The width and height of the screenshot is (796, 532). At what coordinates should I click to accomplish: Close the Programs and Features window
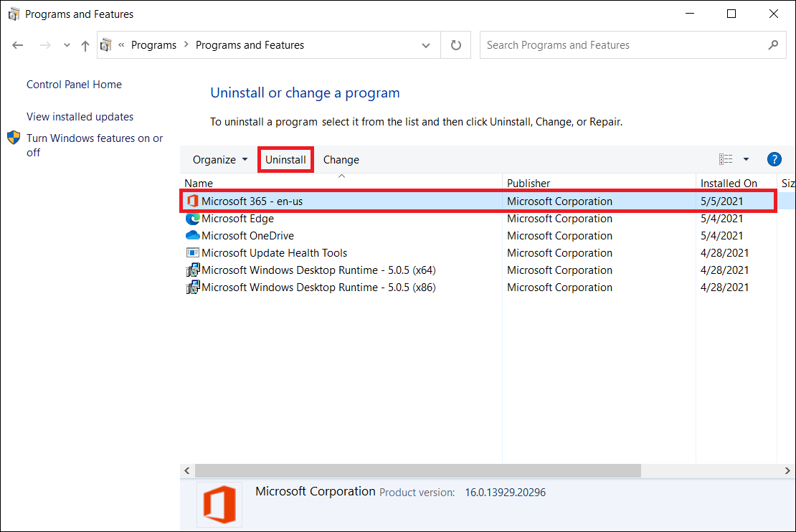point(773,14)
